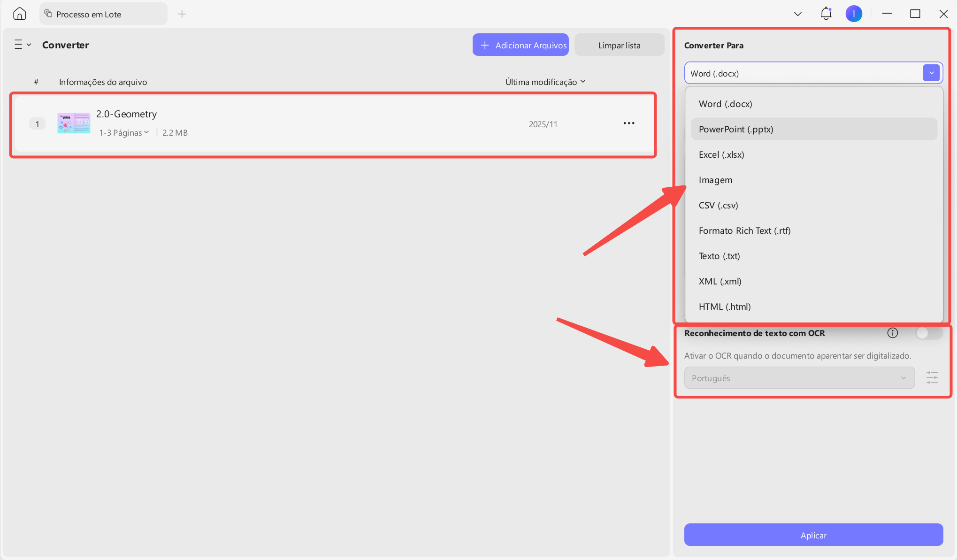The width and height of the screenshot is (957, 560).
Task: Enable the OCR text recognition toggle
Action: click(929, 333)
